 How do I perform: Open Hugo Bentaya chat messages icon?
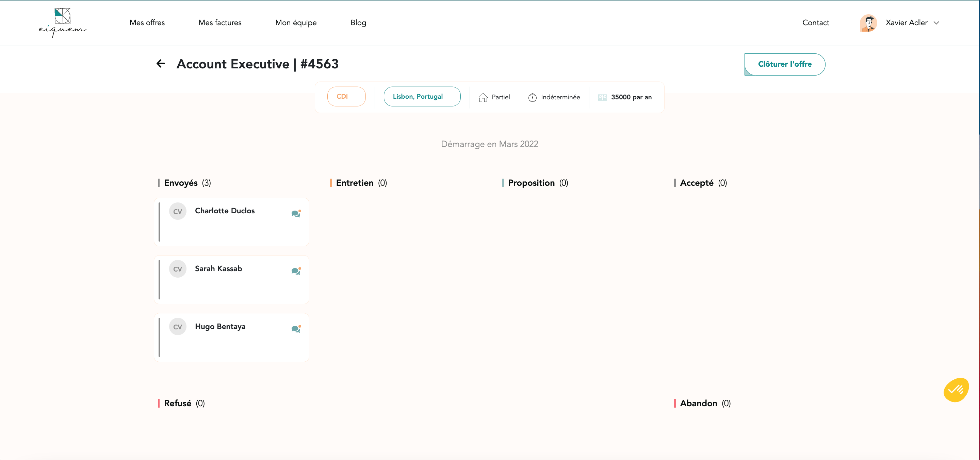coord(296,329)
